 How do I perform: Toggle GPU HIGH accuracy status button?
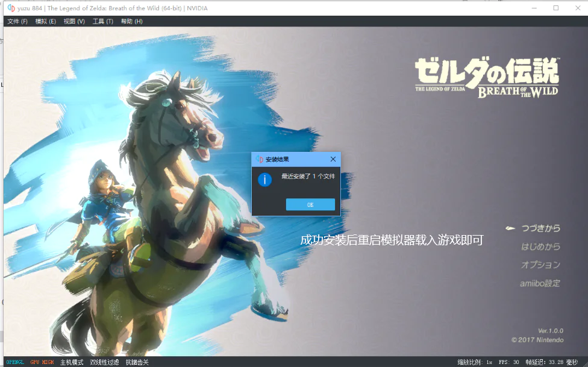pyautogui.click(x=42, y=362)
